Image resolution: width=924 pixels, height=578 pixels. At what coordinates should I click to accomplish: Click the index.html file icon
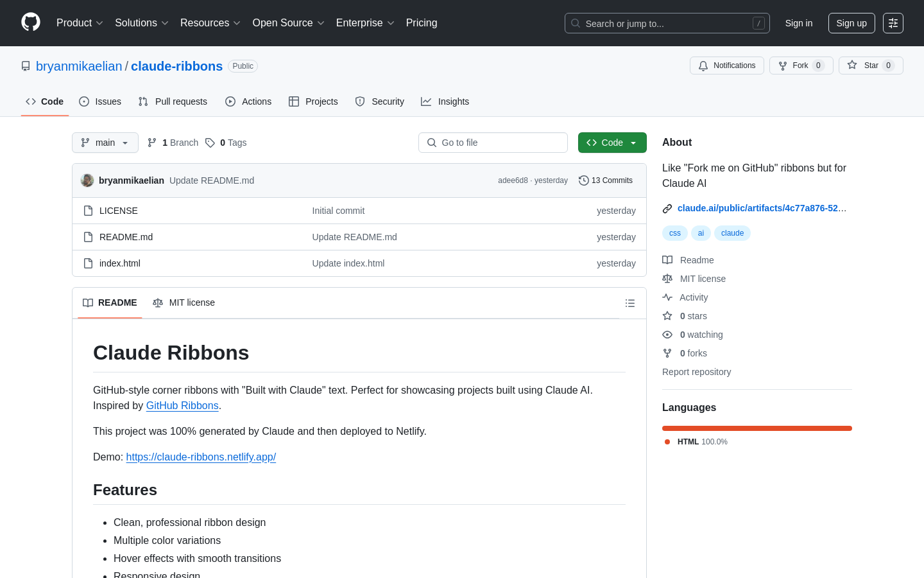coord(89,263)
